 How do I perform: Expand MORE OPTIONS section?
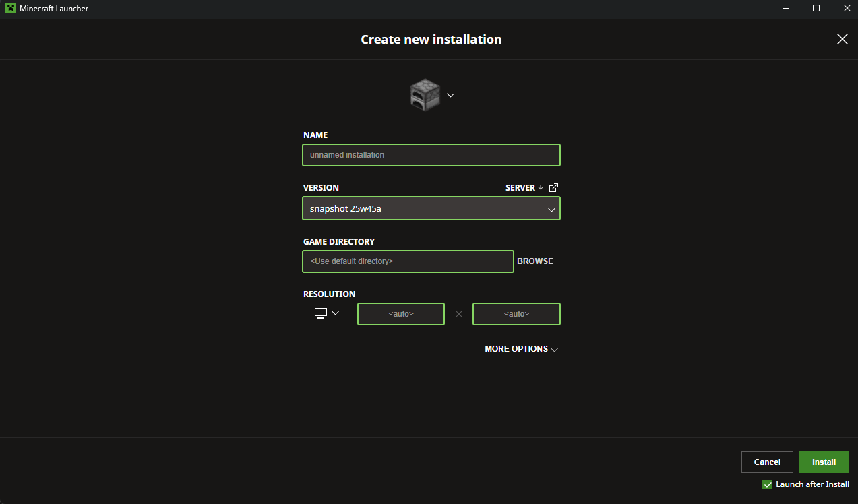522,349
